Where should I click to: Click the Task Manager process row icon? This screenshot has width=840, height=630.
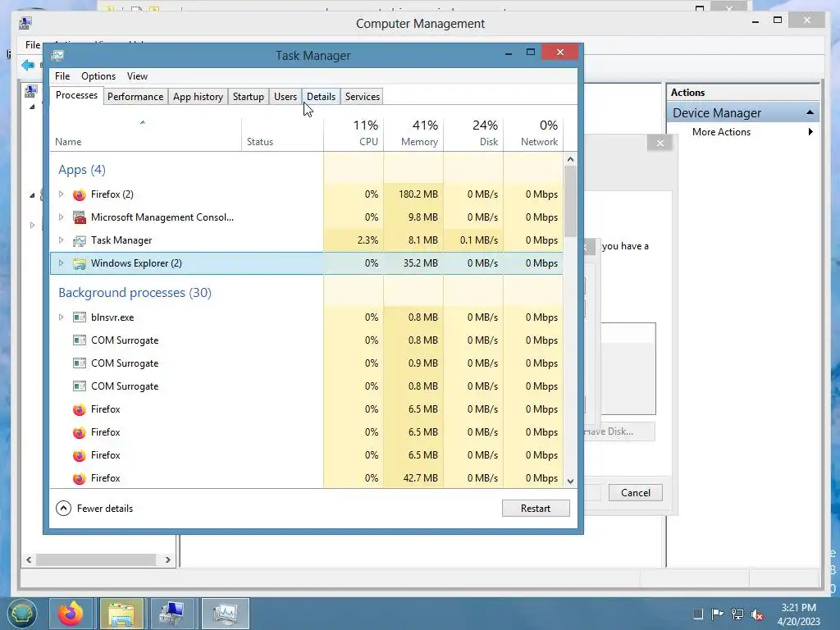click(x=80, y=240)
